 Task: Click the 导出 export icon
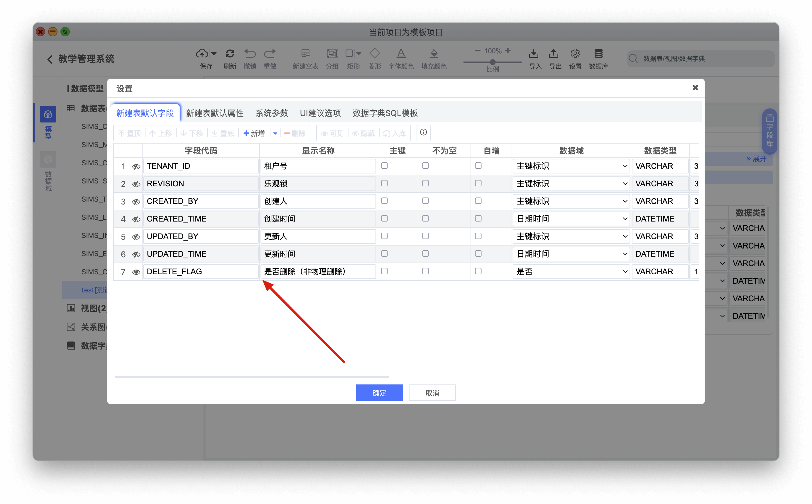554,53
